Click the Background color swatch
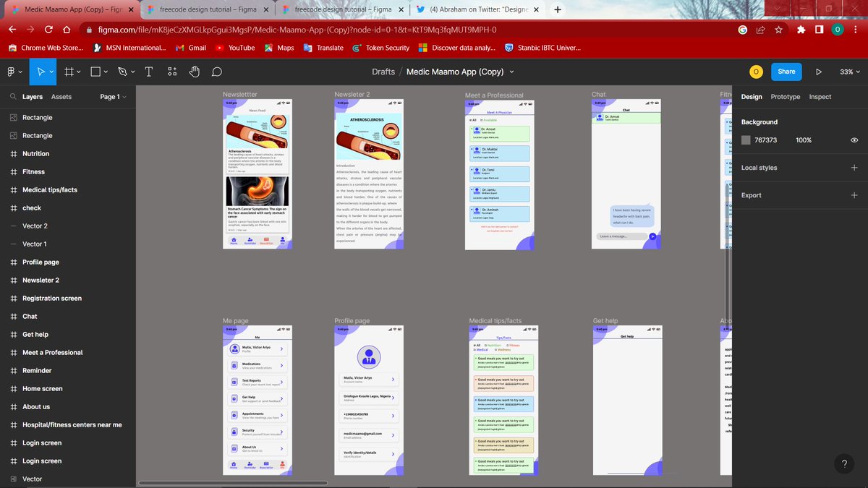Screen dimensions: 868x488 (x=746, y=140)
